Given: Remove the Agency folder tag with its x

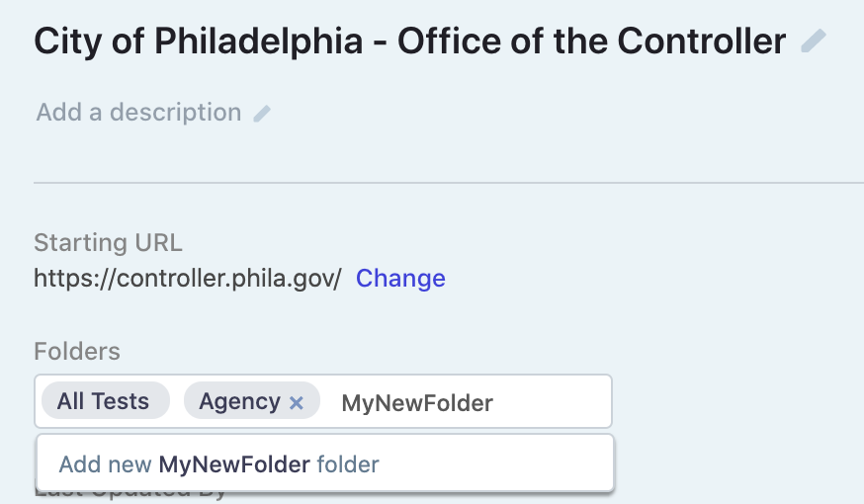Looking at the screenshot, I should pos(296,402).
